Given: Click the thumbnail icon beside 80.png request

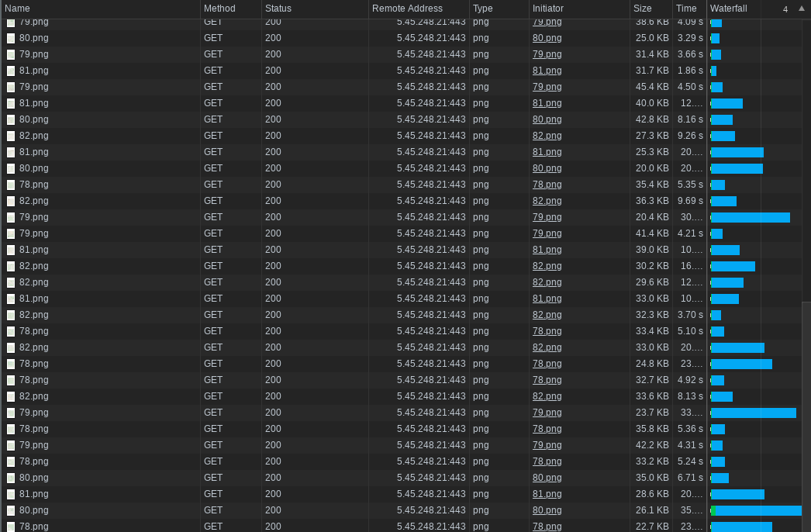Looking at the screenshot, I should coord(10,38).
